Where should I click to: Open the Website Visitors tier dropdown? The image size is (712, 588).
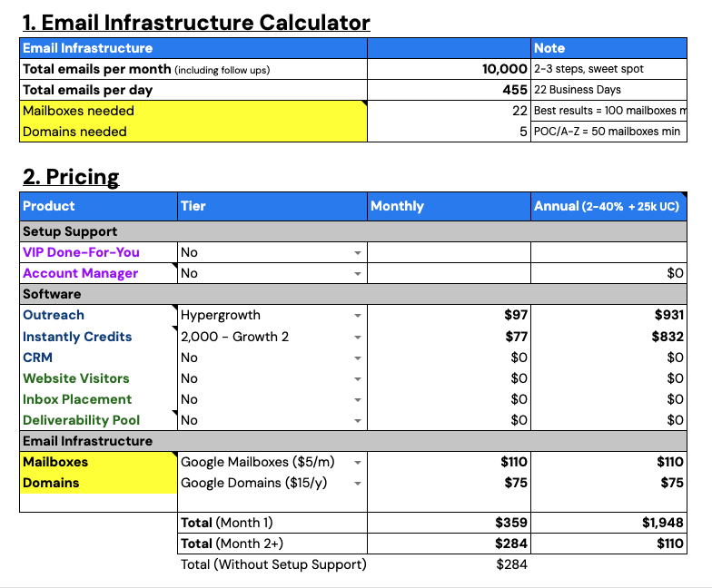pos(358,378)
